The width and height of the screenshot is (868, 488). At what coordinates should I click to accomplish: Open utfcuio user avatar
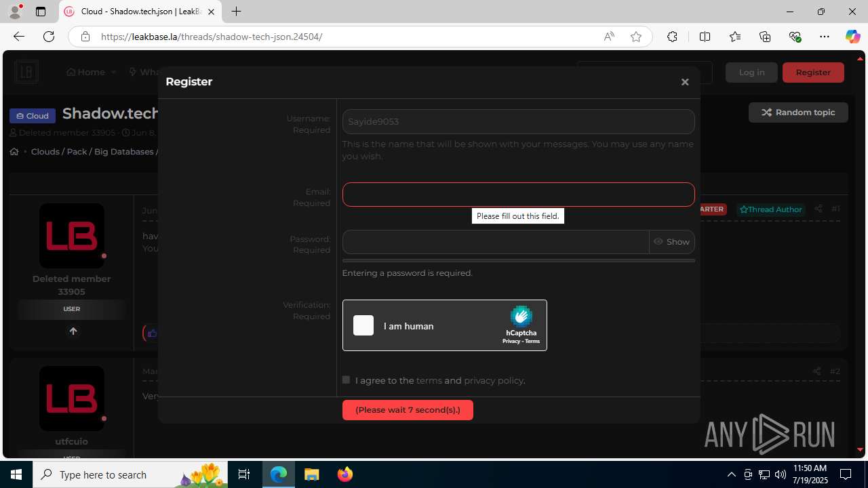tap(72, 399)
